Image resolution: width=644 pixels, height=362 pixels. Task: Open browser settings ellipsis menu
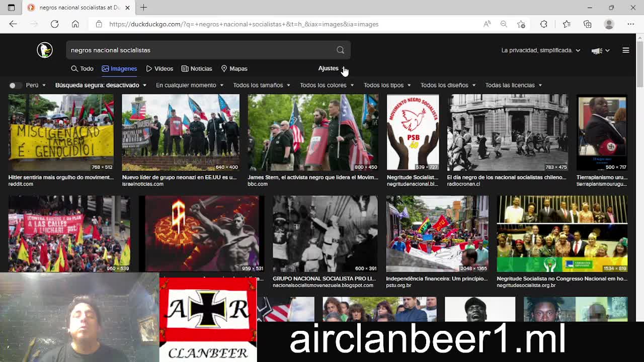pyautogui.click(x=631, y=24)
